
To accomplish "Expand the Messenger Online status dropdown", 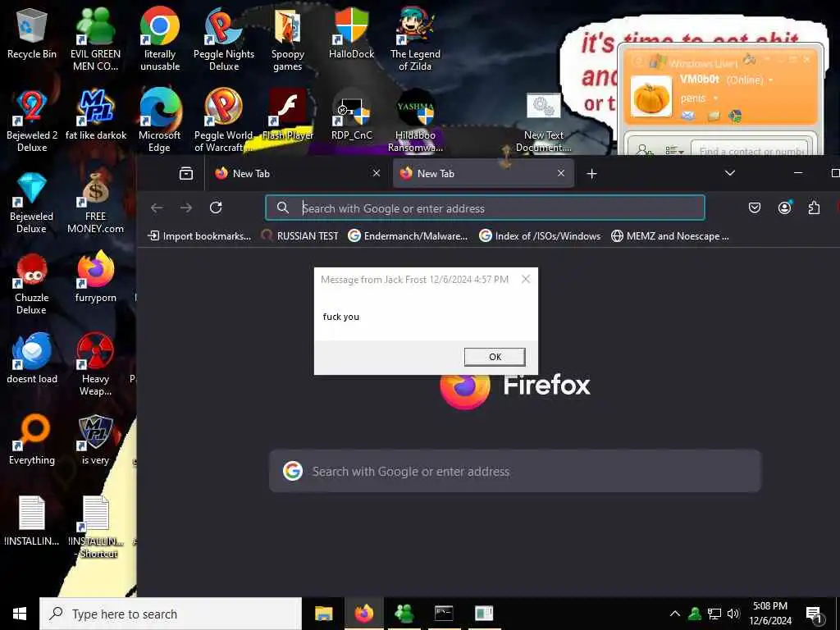I will (771, 80).
